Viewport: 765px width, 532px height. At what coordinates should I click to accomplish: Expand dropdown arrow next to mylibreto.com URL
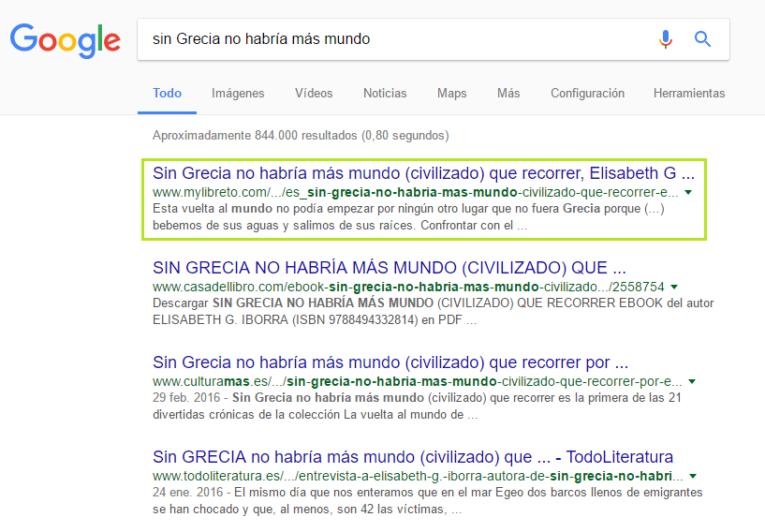pyautogui.click(x=688, y=192)
